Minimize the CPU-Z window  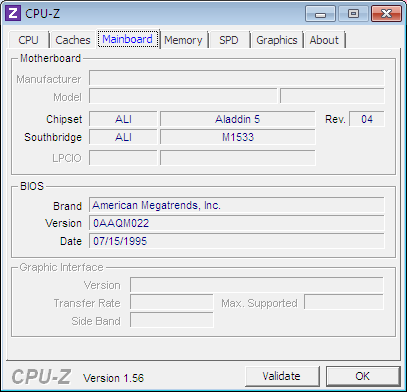320,14
